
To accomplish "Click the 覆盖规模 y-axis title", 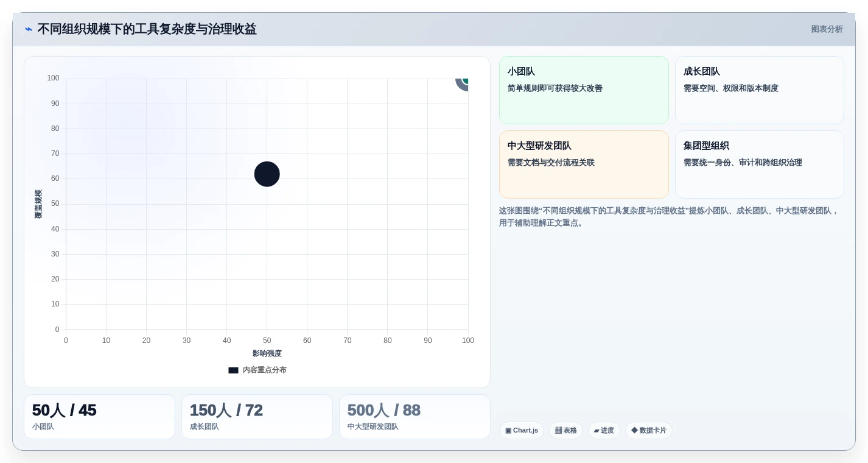I will (38, 204).
